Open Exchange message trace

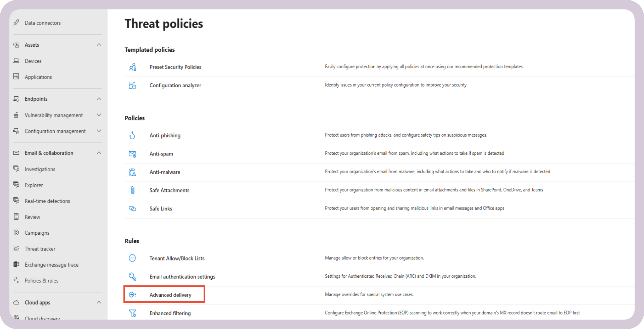coord(51,265)
